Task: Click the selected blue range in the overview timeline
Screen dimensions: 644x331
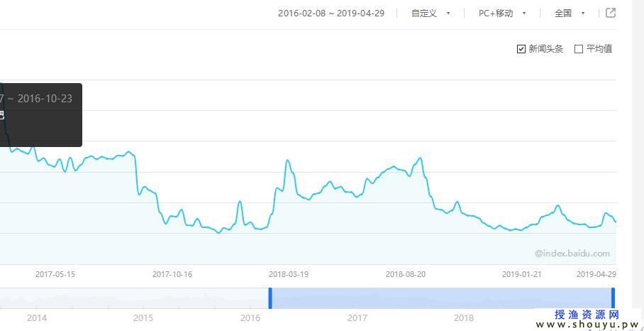Action: point(442,298)
